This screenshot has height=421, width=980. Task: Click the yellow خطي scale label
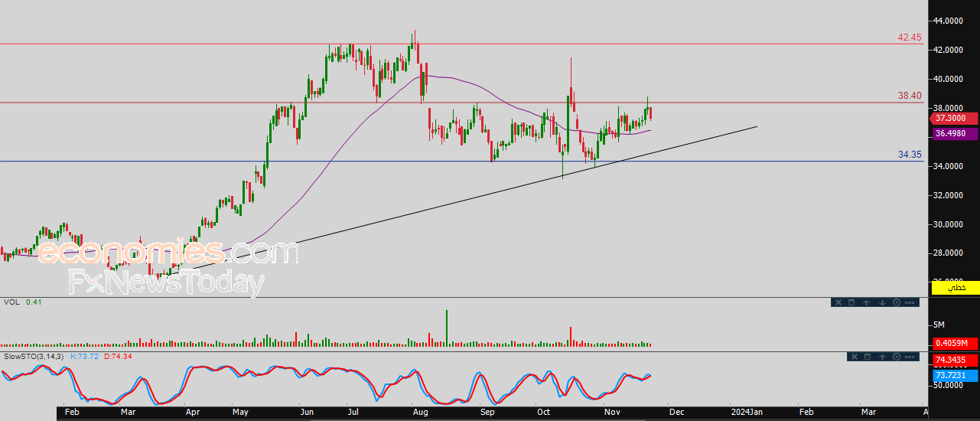pos(956,288)
